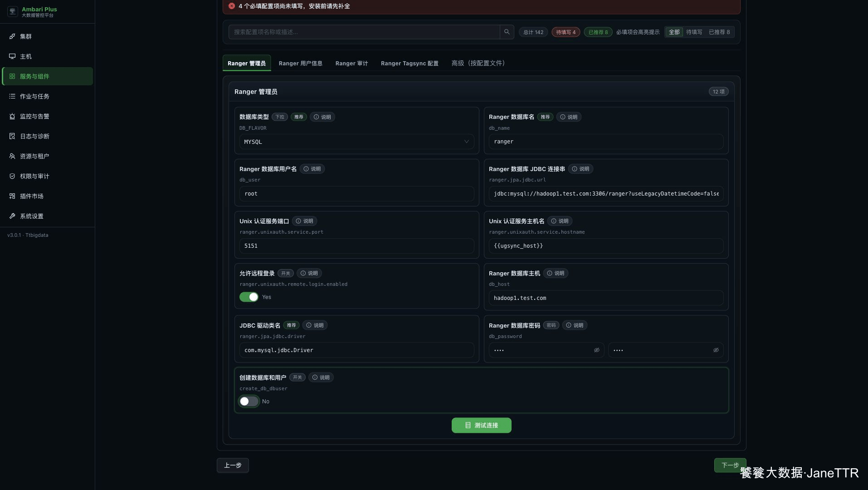The image size is (868, 490).
Task: Open 说明 info for Unix 认证服务端口
Action: coord(304,221)
